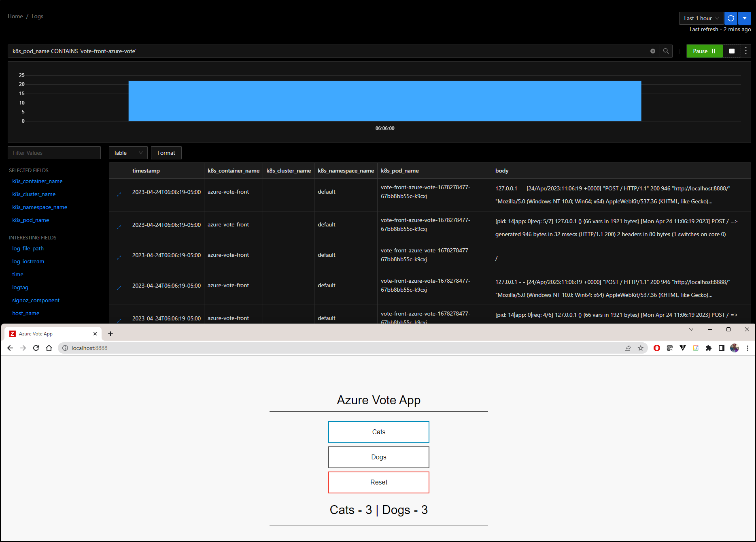Add logtag interesting field
This screenshot has height=542, width=756.
point(20,287)
